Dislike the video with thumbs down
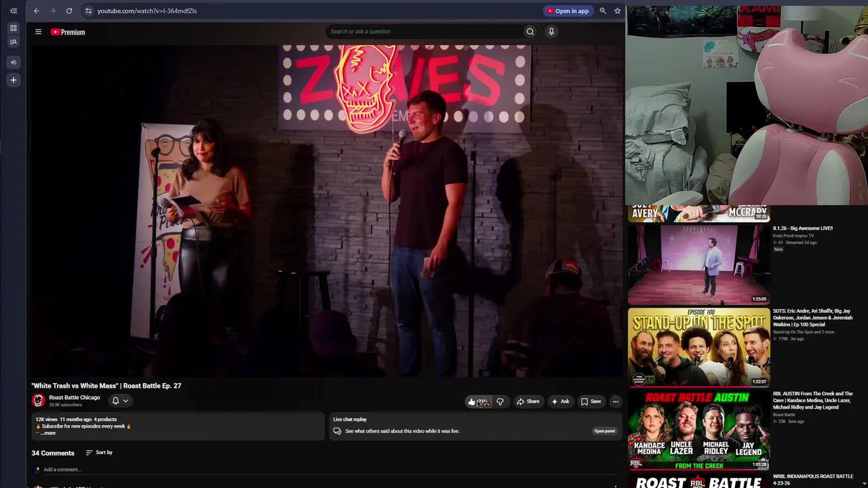The image size is (868, 488). click(x=500, y=401)
